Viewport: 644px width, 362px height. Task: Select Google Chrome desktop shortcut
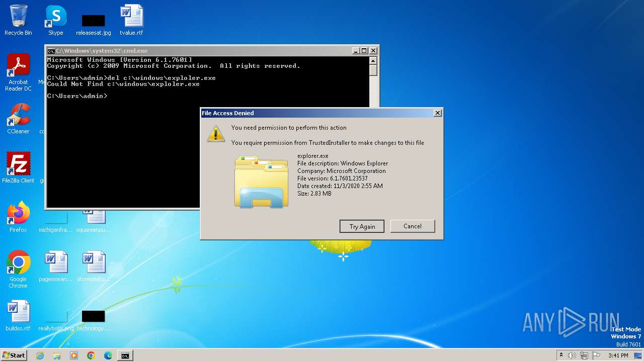[18, 269]
